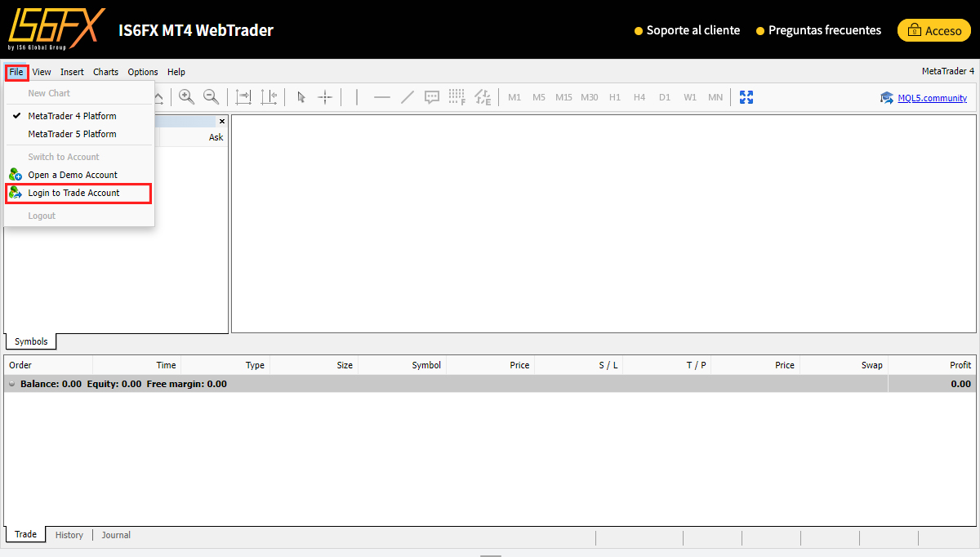Open the File menu

(16, 72)
